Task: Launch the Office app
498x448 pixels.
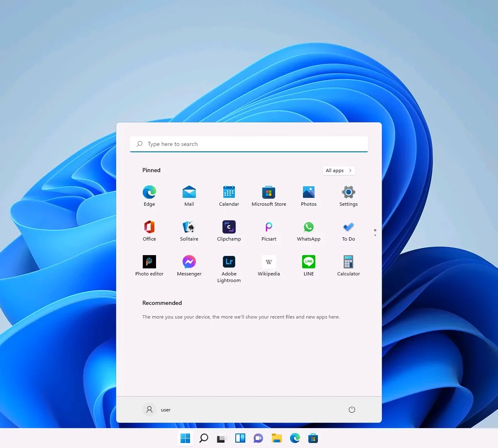Action: (149, 231)
